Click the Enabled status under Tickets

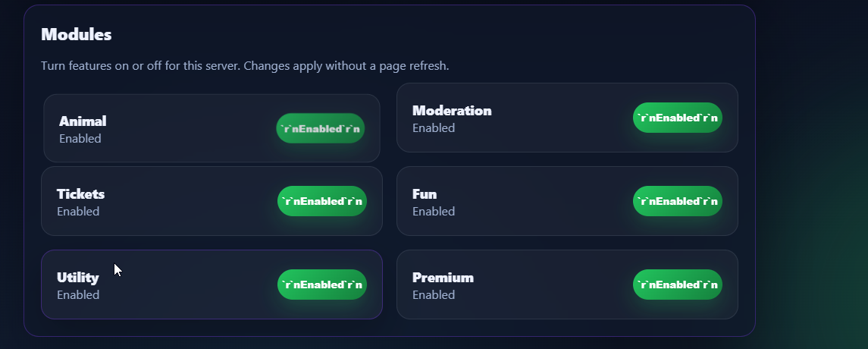pyautogui.click(x=78, y=212)
